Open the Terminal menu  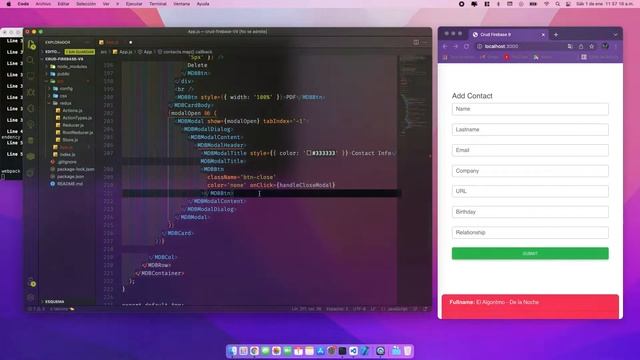(158, 4)
